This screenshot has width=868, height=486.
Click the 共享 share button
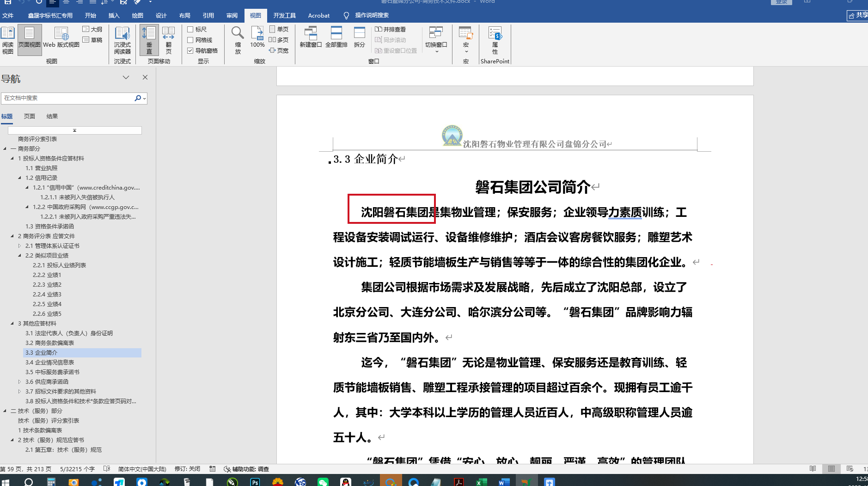[858, 15]
